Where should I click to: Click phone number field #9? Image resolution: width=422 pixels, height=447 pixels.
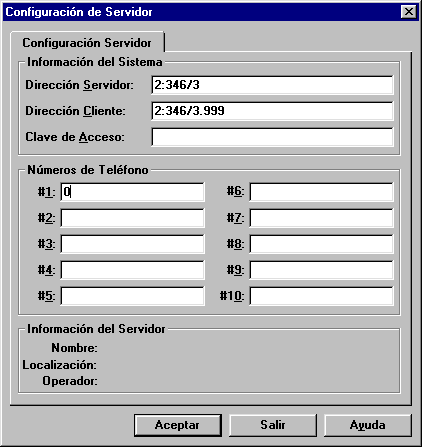pyautogui.click(x=321, y=270)
